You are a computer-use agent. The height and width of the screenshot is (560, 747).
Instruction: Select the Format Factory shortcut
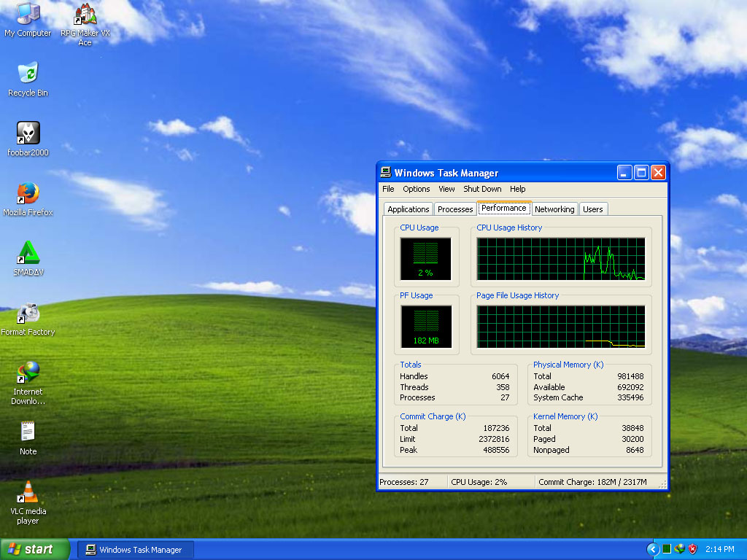click(x=28, y=318)
